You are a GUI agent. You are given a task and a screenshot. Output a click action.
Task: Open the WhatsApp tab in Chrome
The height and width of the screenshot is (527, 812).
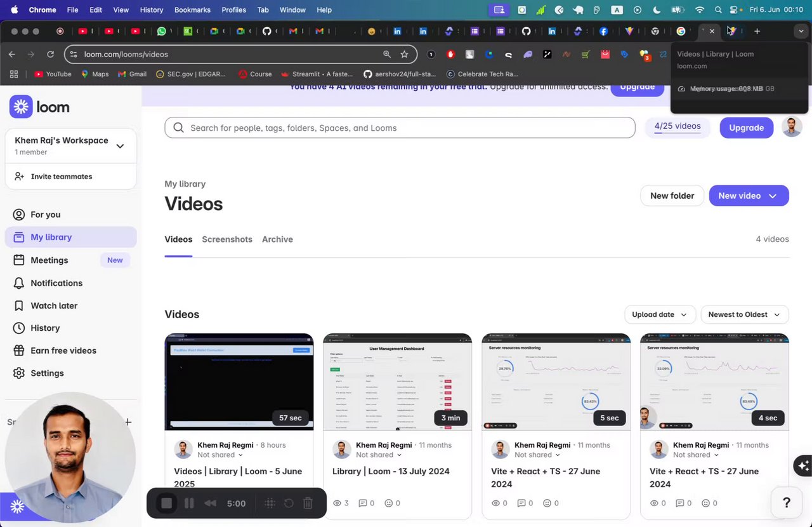(161, 31)
